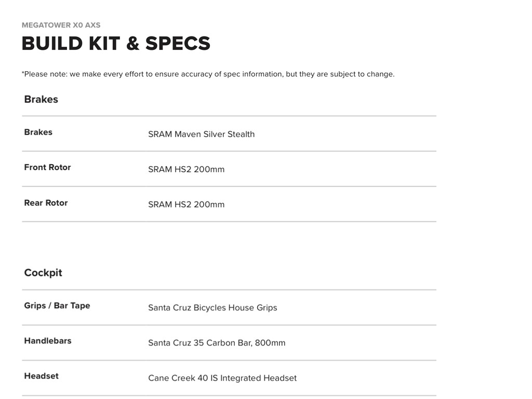Screen dimensions: 532x399
Task: Click the Brakes row label
Action: point(38,132)
